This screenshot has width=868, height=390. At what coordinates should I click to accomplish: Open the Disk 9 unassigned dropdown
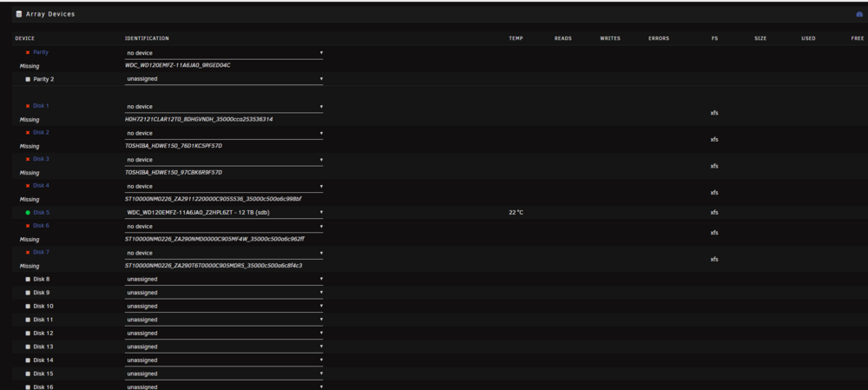(224, 293)
